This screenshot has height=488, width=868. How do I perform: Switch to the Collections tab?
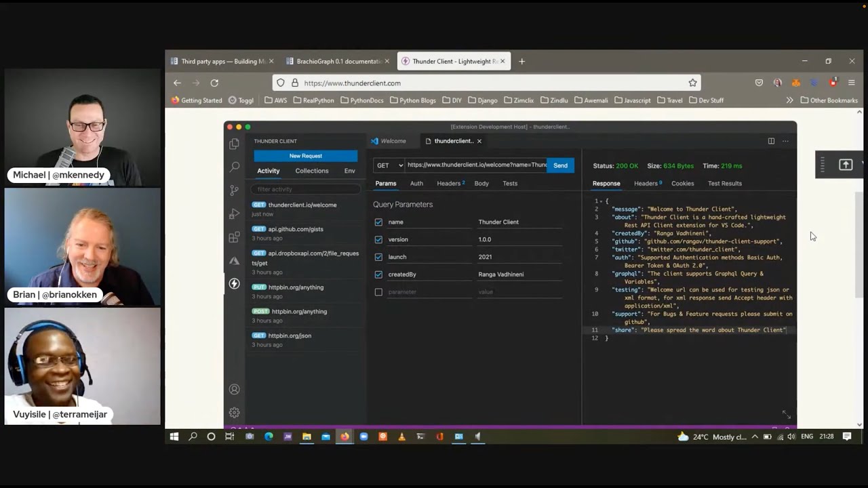pos(312,171)
